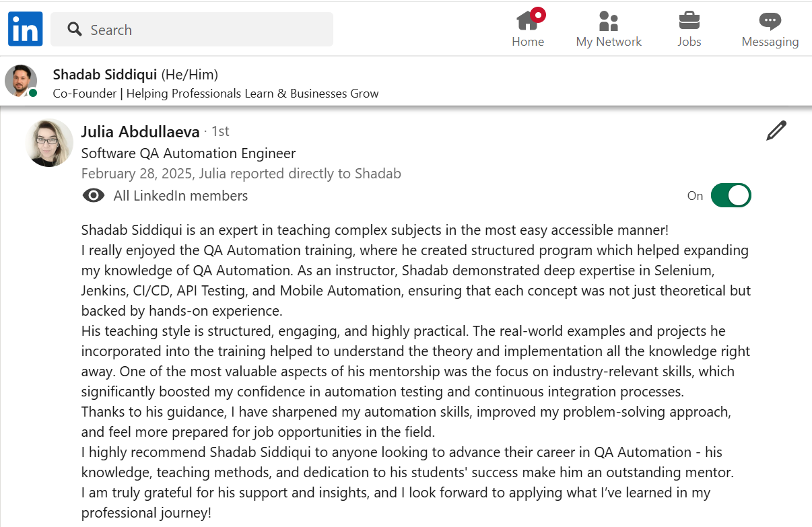This screenshot has width=812, height=527.
Task: Turn off the recommendation visibility switch
Action: click(x=731, y=195)
